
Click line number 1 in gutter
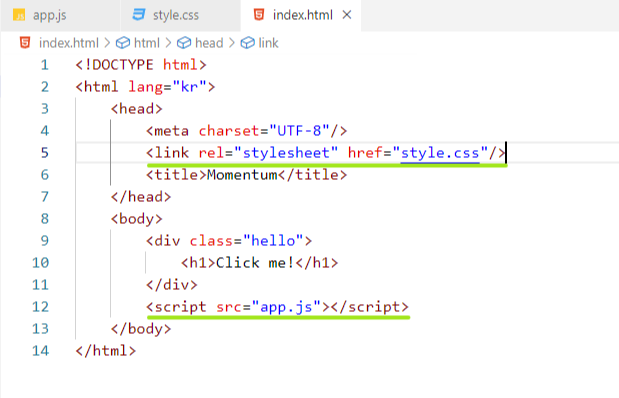tap(45, 65)
